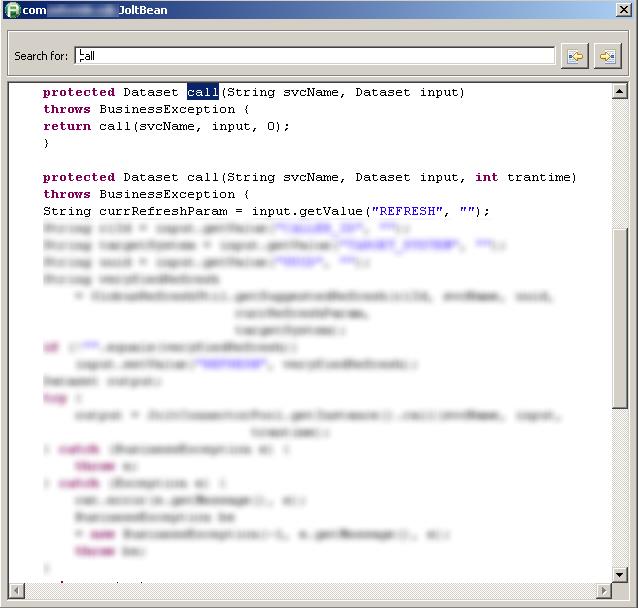Click the find previous arrow button
The height and width of the screenshot is (608, 638).
click(575, 56)
